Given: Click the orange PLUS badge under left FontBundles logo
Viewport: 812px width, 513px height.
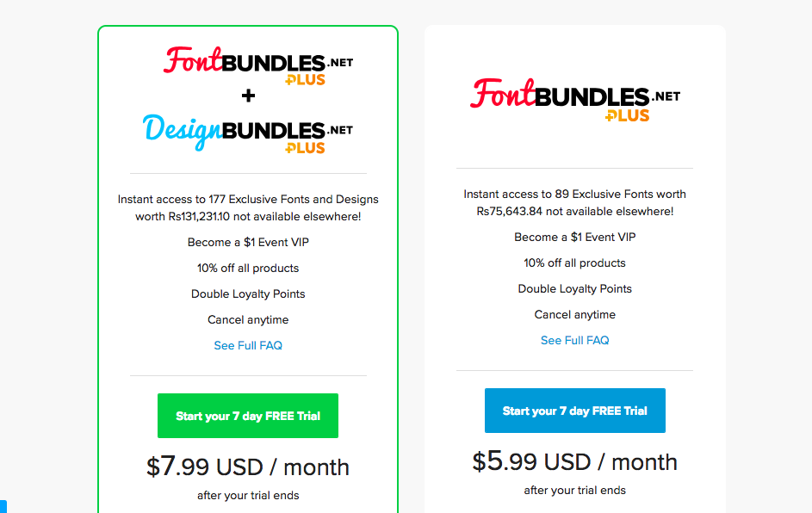Looking at the screenshot, I should 305,80.
